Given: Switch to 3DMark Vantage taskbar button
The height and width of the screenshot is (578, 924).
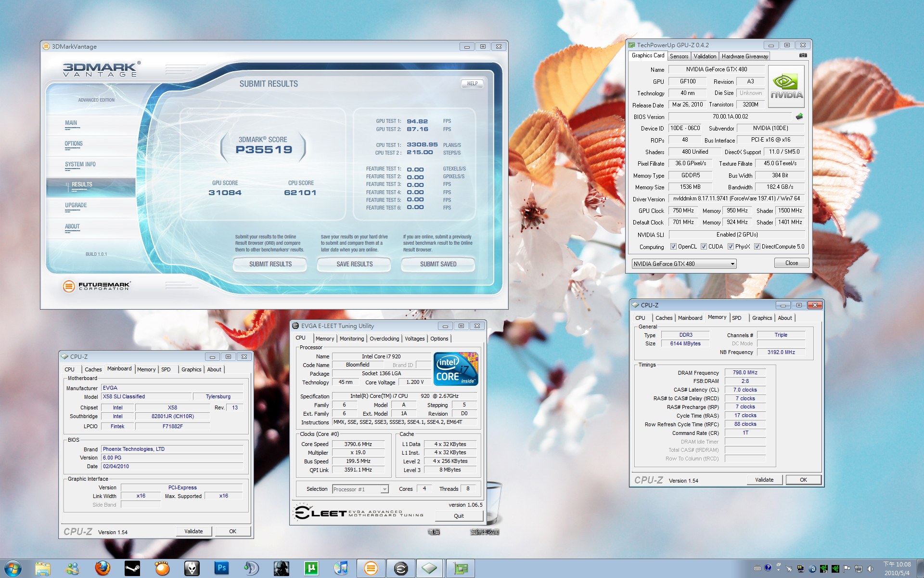Looking at the screenshot, I should tap(371, 568).
